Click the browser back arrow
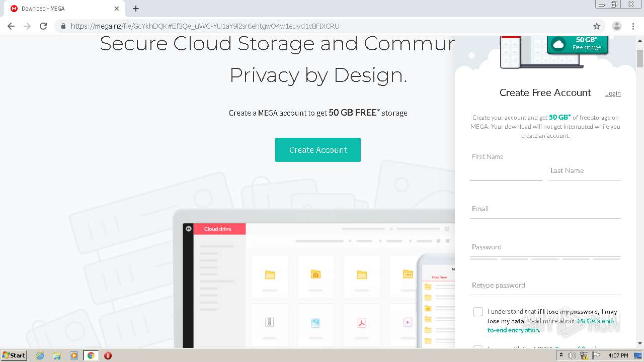The image size is (644, 362). pos(11,26)
